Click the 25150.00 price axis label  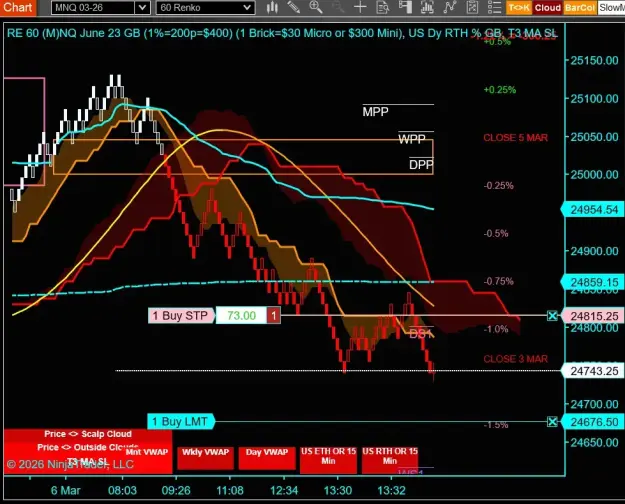click(594, 61)
